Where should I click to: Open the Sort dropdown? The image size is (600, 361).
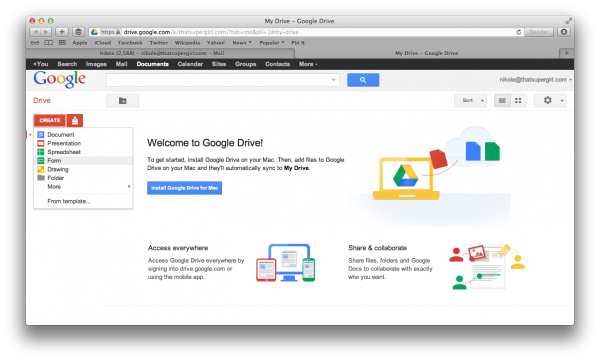[470, 100]
